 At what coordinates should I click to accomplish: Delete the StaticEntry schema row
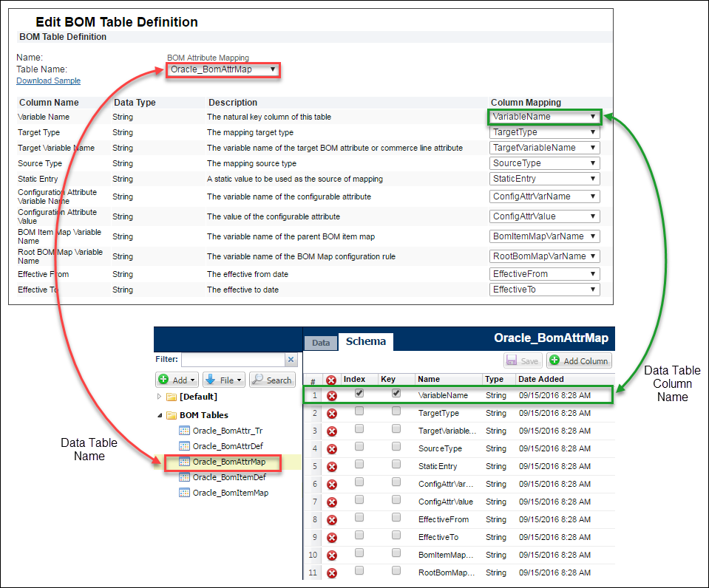pyautogui.click(x=330, y=466)
